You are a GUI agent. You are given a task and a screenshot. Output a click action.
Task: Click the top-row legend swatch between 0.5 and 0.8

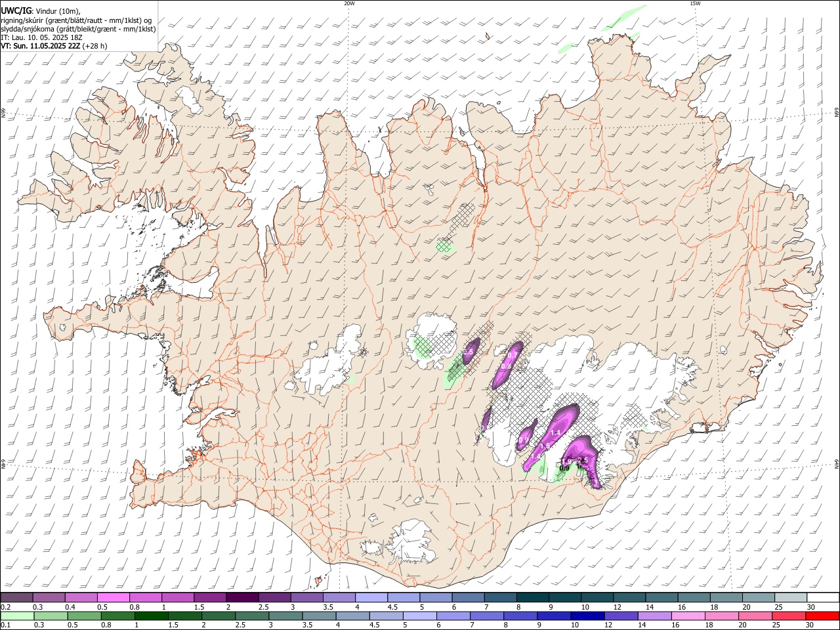[113, 597]
